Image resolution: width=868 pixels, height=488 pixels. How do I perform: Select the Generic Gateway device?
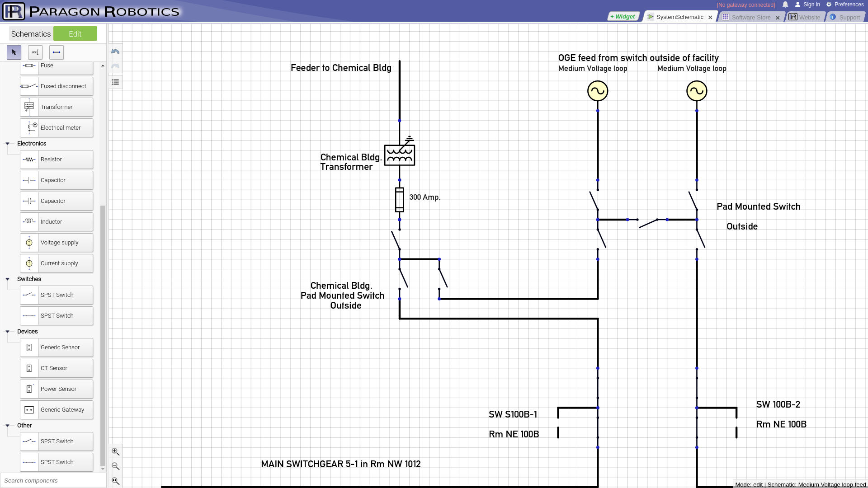pos(57,410)
